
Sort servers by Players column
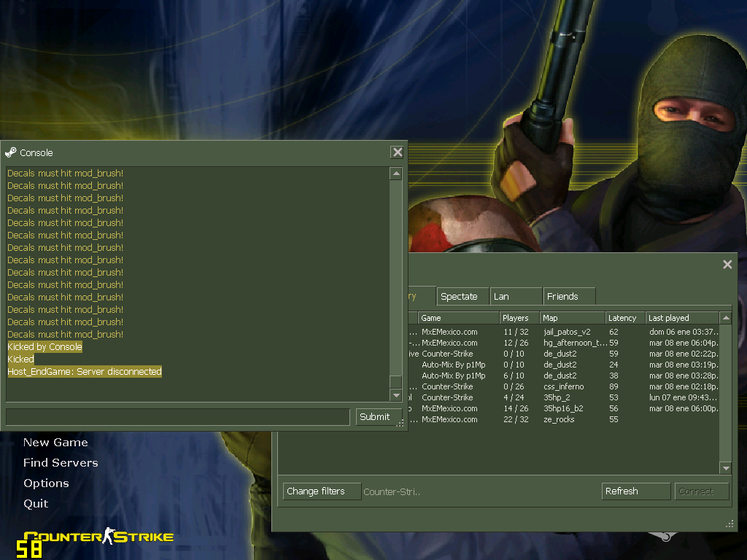(519, 318)
